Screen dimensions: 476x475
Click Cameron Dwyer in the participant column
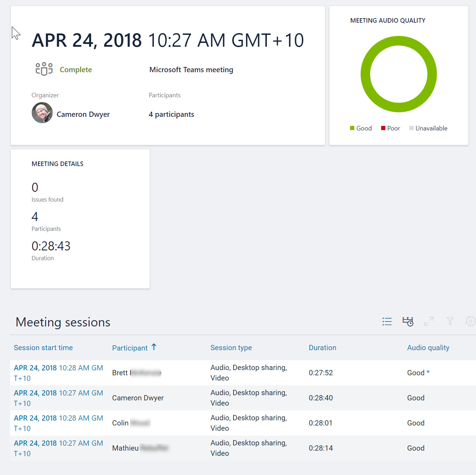pos(138,398)
